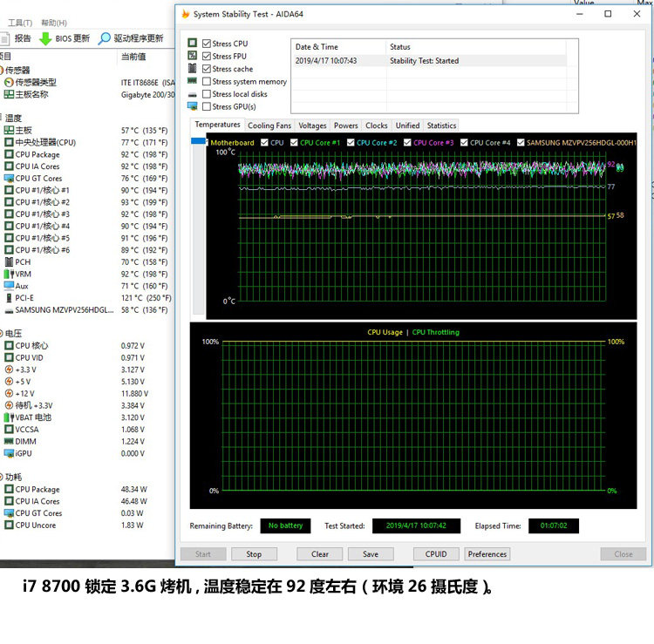Click the CPU Package temperature icon
654x644 pixels.
[9, 154]
